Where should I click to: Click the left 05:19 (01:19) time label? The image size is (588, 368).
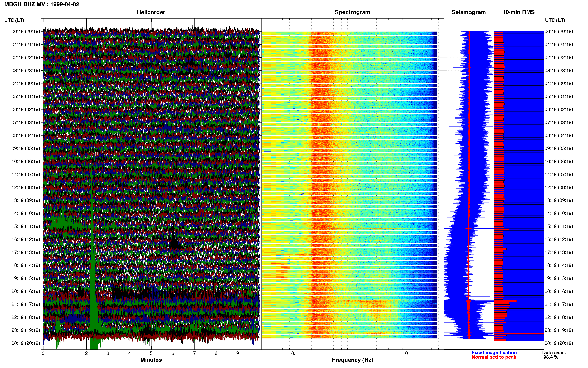(x=26, y=96)
